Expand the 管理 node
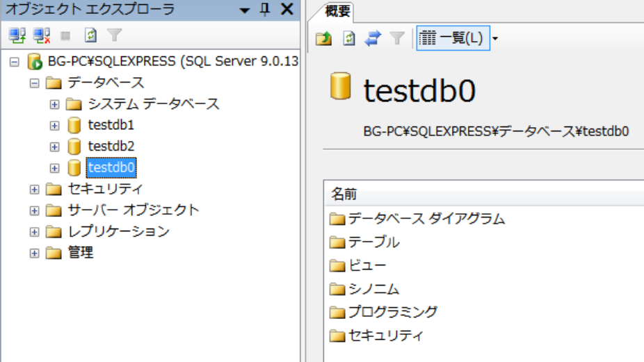The height and width of the screenshot is (362, 644). pos(35,254)
